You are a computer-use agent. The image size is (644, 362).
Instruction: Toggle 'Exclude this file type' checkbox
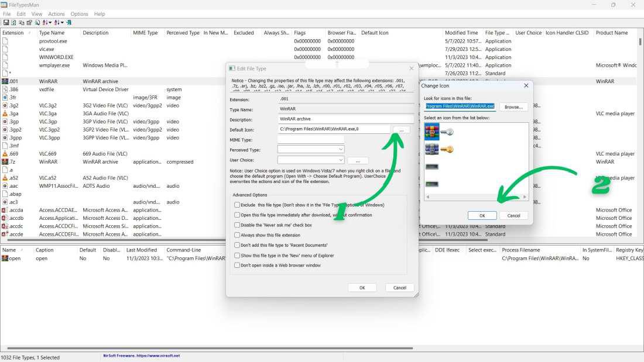[237, 205]
